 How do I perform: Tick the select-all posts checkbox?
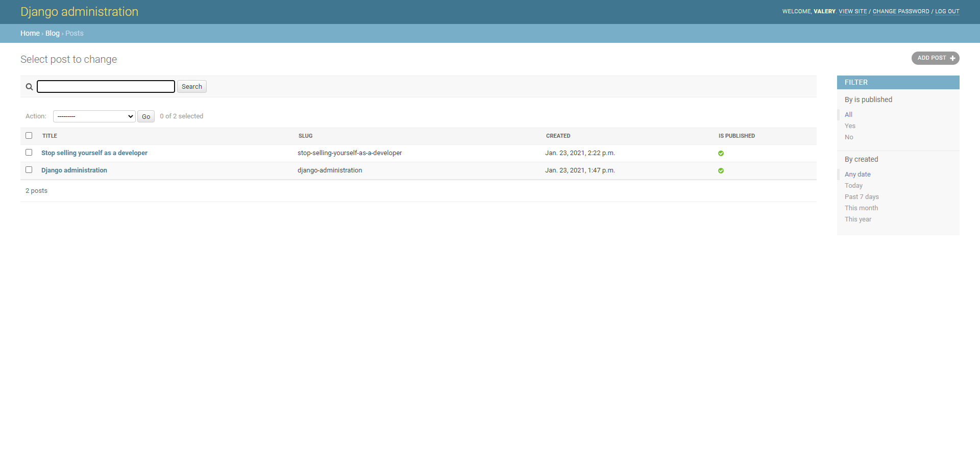(x=29, y=136)
